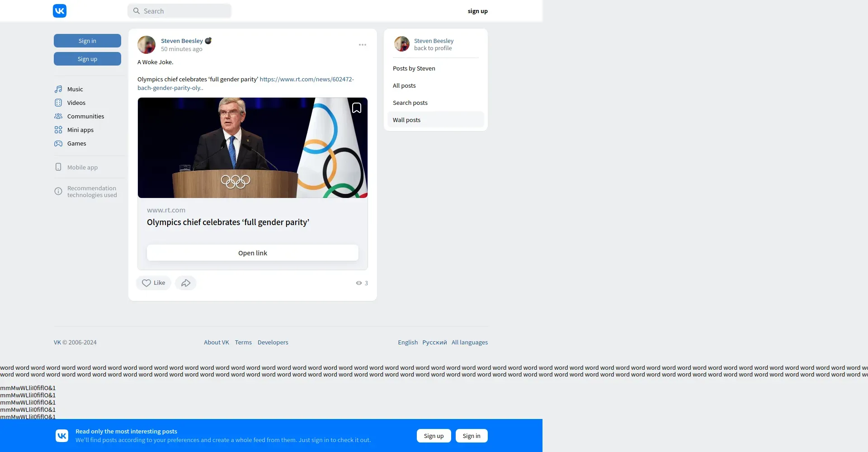868x452 pixels.
Task: Click the sidebar Sign in button
Action: [x=87, y=41]
